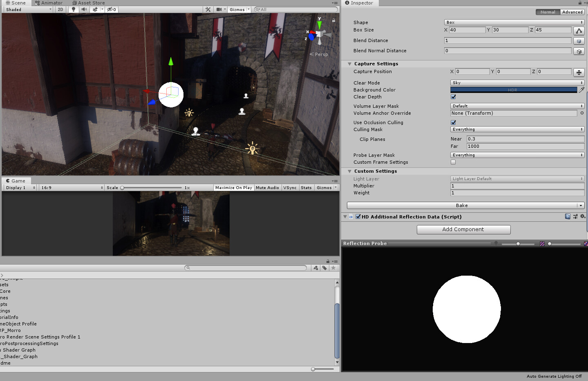588x381 pixels.
Task: Click the edit bounding volume icon beside Box Size
Action: [579, 30]
